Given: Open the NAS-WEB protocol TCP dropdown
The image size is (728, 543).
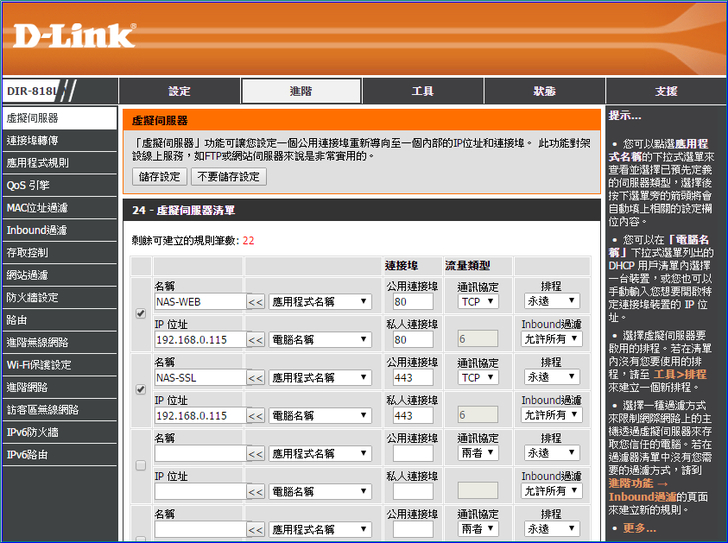Looking at the screenshot, I should (x=477, y=301).
